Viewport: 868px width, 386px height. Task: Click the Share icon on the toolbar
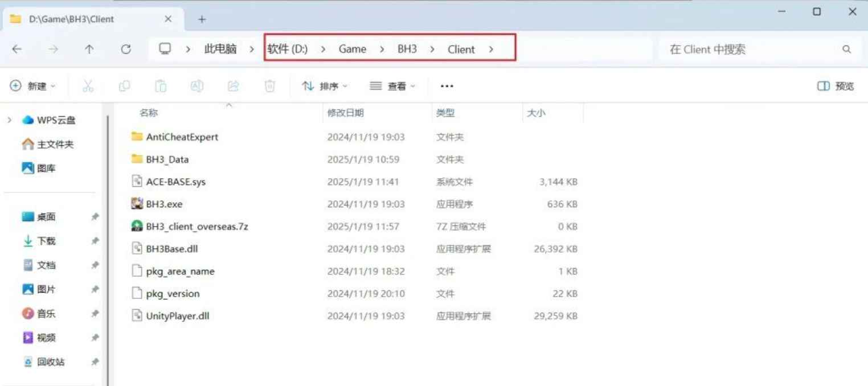[233, 85]
